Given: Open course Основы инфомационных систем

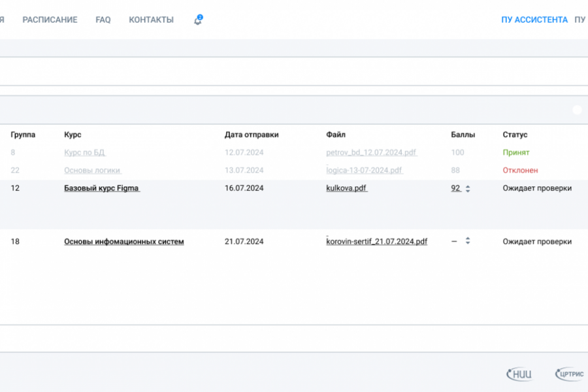Looking at the screenshot, I should pos(123,242).
